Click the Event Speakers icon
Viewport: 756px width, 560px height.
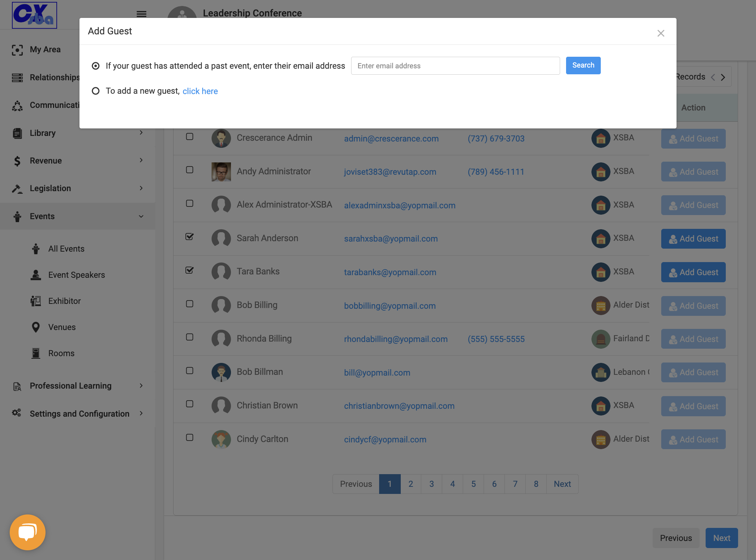36,275
